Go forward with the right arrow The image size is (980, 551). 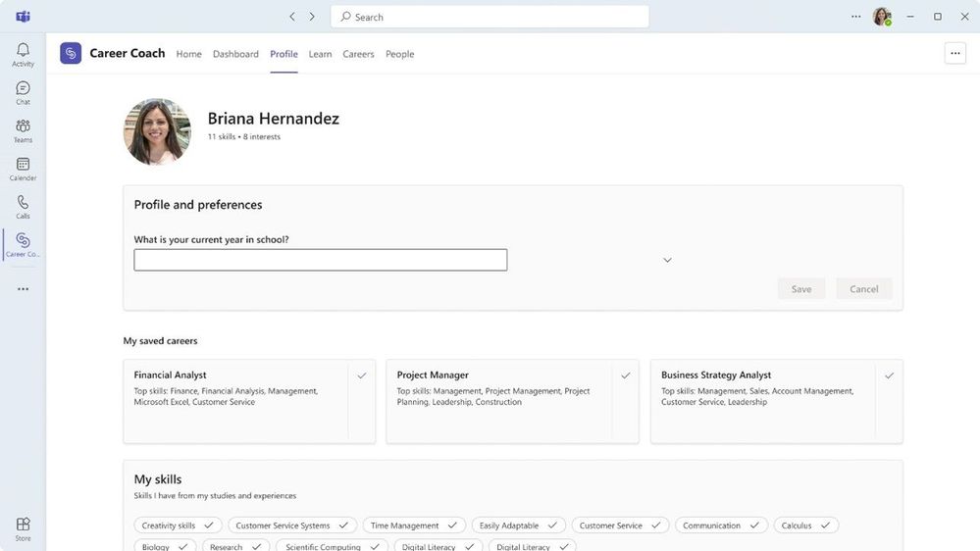tap(312, 17)
